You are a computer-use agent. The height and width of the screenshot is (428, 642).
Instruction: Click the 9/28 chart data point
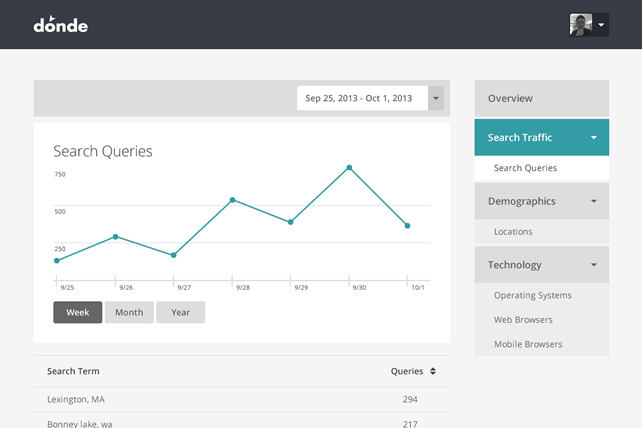232,200
